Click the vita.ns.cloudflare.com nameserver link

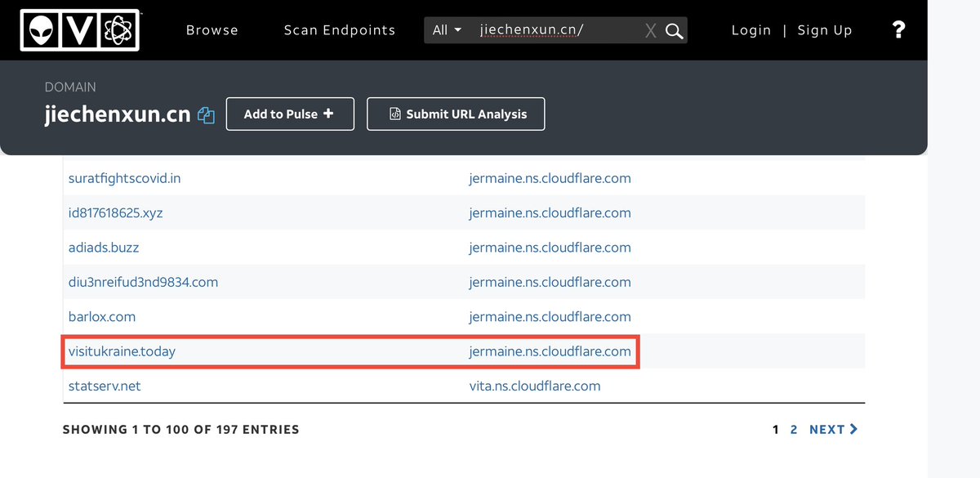pos(534,386)
